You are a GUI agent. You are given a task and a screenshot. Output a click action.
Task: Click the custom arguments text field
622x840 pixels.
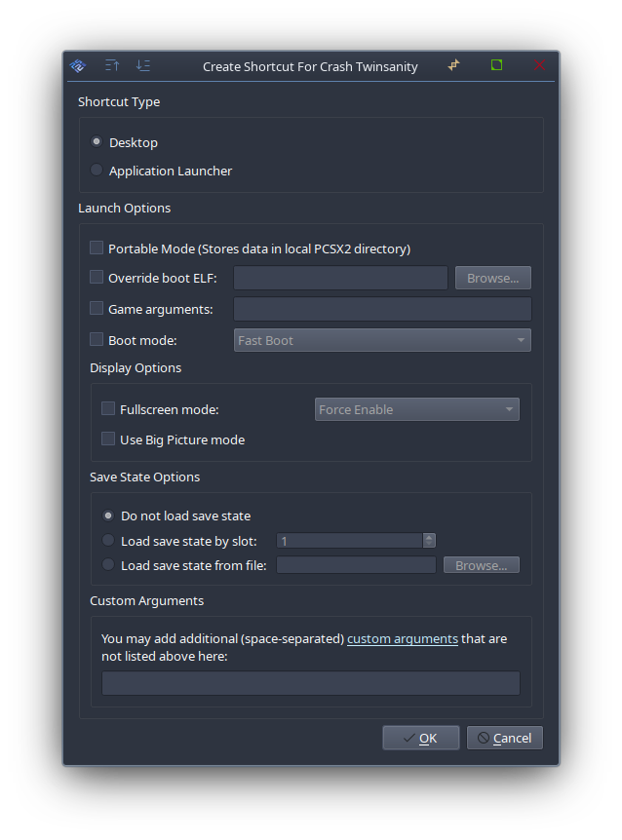tap(310, 683)
